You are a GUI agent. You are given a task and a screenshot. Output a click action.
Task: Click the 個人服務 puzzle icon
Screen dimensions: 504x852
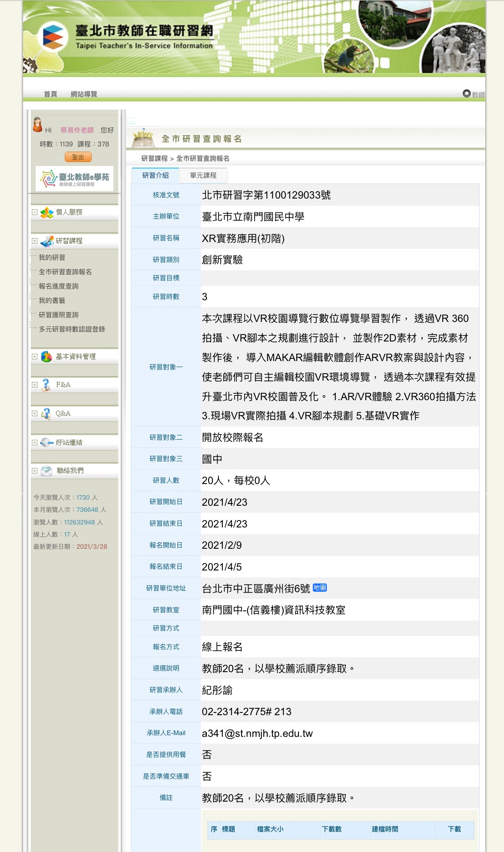coord(46,212)
